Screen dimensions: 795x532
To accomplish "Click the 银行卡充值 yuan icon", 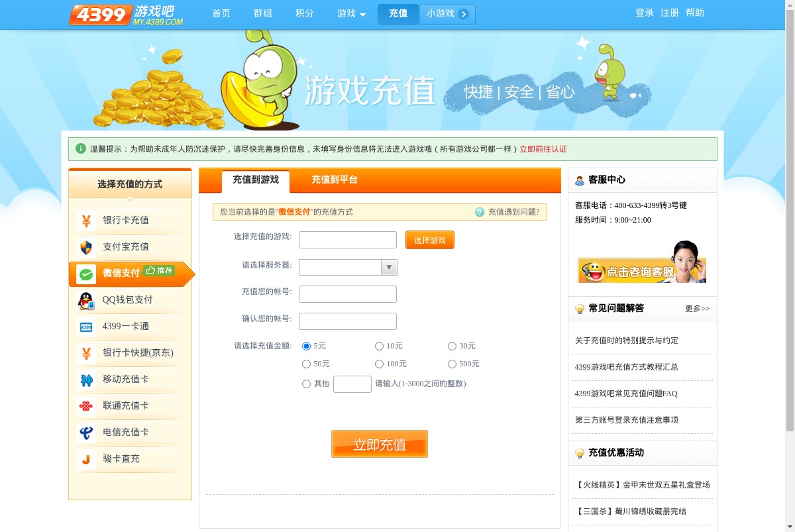I will point(86,221).
